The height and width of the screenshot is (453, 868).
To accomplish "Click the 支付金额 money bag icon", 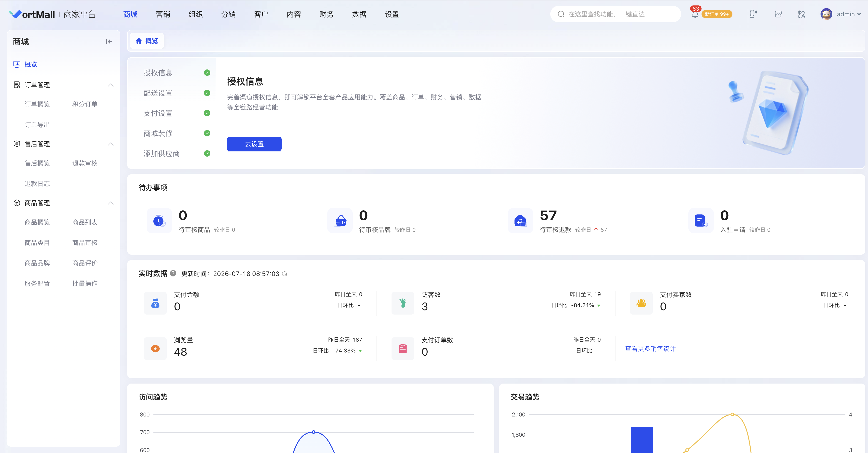I will [x=155, y=303].
